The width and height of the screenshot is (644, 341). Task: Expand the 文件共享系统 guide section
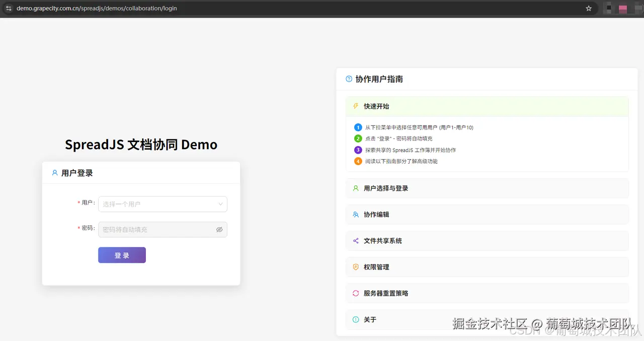tap(486, 240)
